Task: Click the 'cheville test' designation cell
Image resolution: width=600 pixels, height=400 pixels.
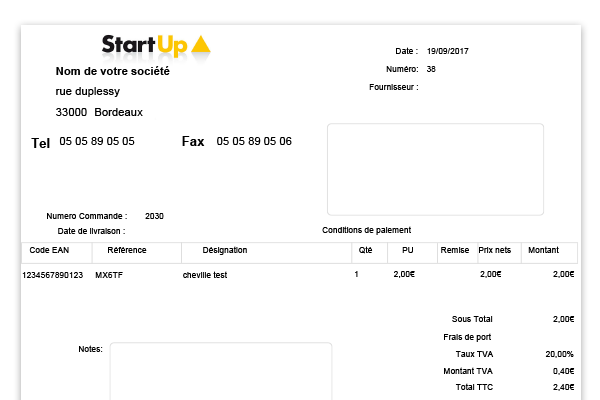Action: [x=205, y=274]
